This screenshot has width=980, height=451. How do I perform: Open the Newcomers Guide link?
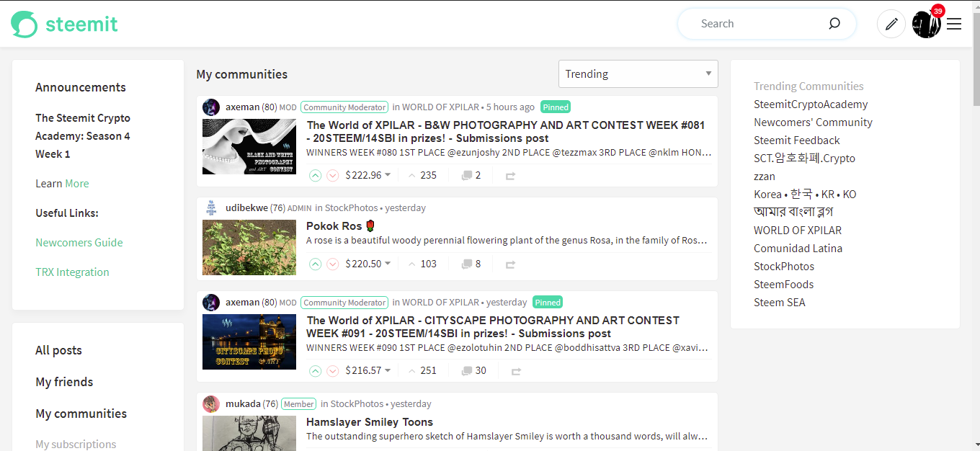(79, 243)
